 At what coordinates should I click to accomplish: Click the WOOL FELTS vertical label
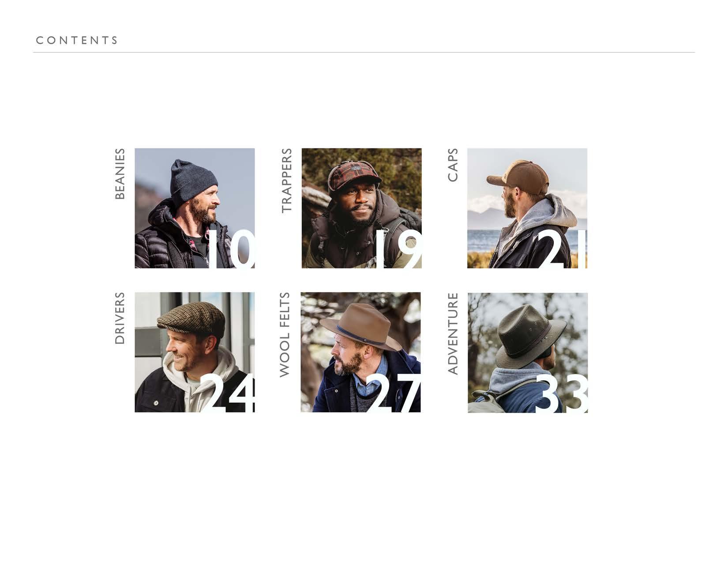[x=285, y=335]
